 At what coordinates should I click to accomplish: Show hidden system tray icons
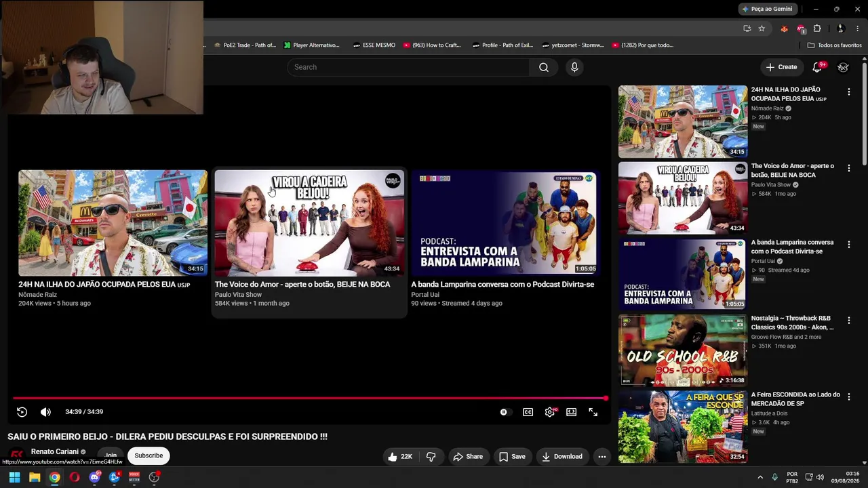[759, 477]
